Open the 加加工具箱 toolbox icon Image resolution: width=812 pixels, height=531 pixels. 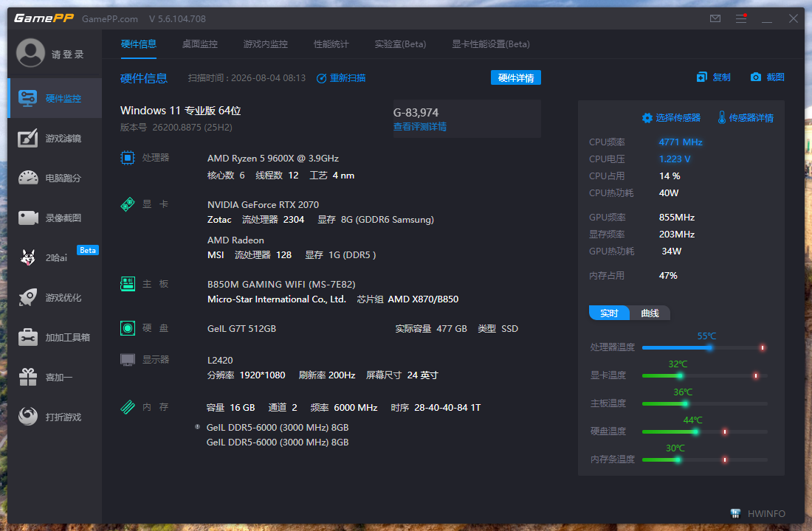coord(28,337)
